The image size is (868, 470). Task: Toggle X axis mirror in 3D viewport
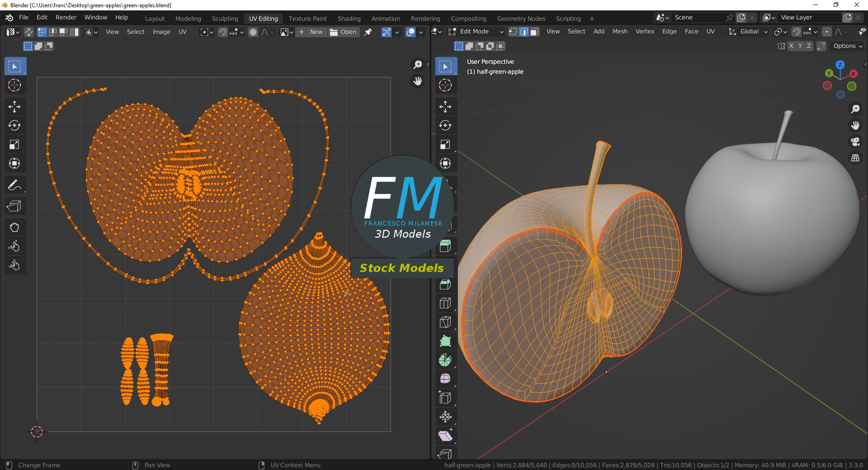coord(791,46)
